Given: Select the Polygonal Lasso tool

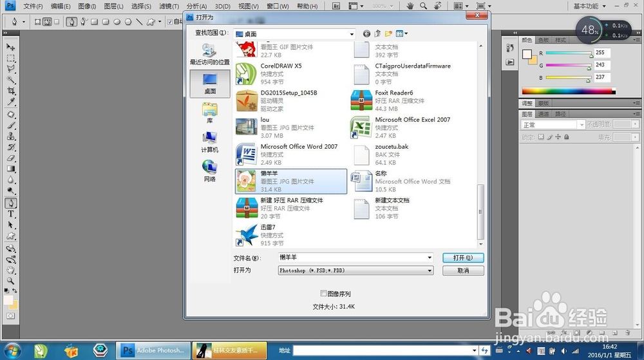Looking at the screenshot, I should [x=11, y=69].
